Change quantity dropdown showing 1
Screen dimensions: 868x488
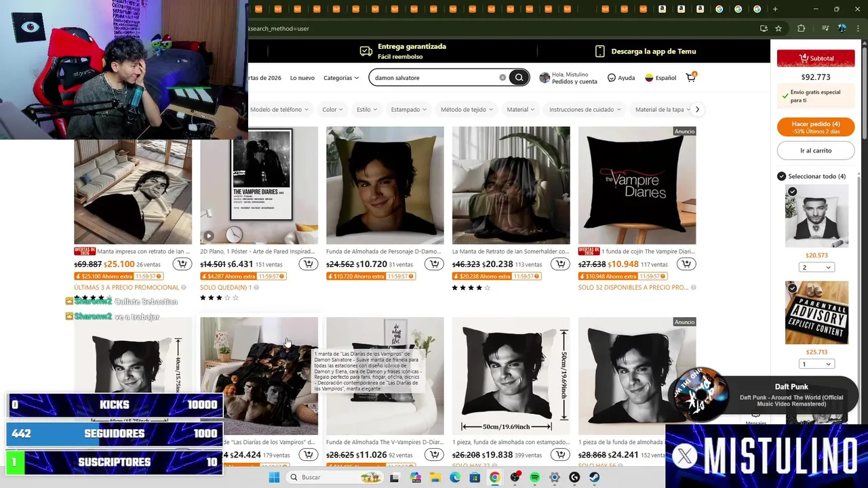pos(816,364)
